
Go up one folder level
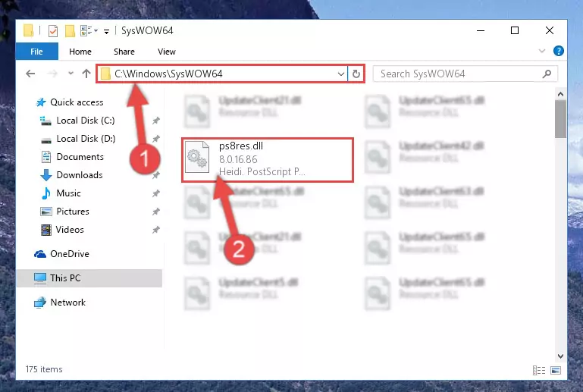86,74
